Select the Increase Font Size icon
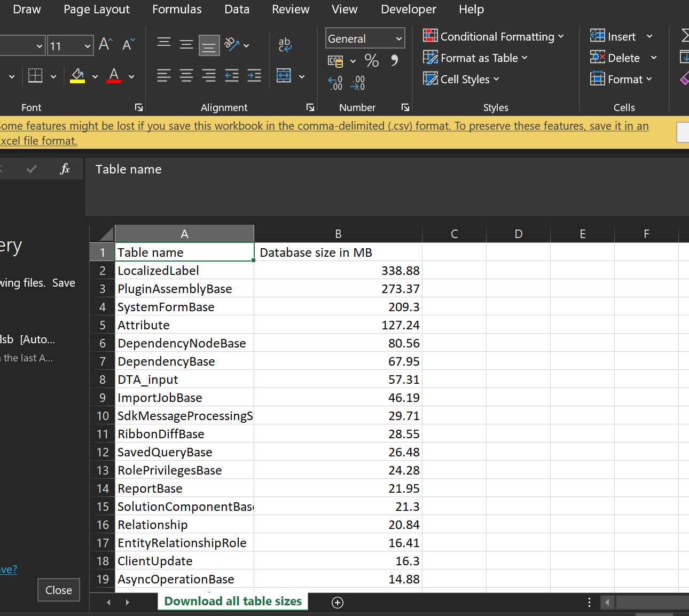The height and width of the screenshot is (616, 689). (x=105, y=44)
